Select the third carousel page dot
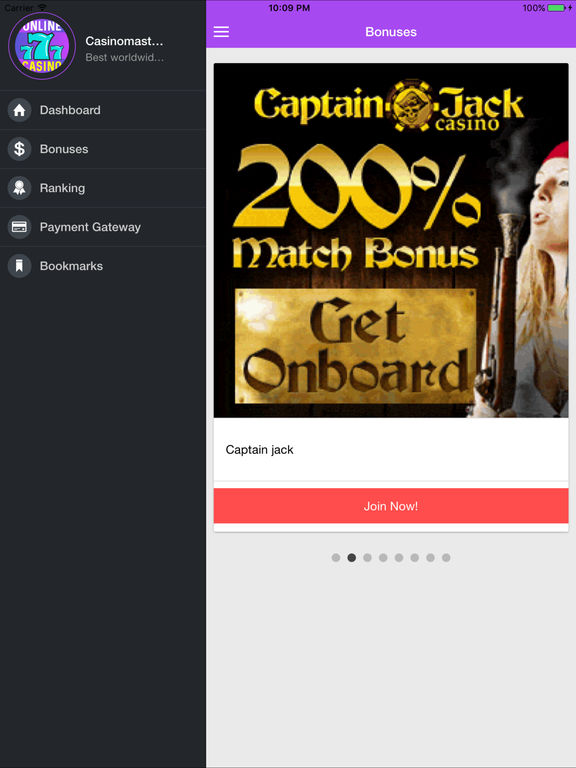Viewport: 576px width, 768px height. click(x=367, y=557)
